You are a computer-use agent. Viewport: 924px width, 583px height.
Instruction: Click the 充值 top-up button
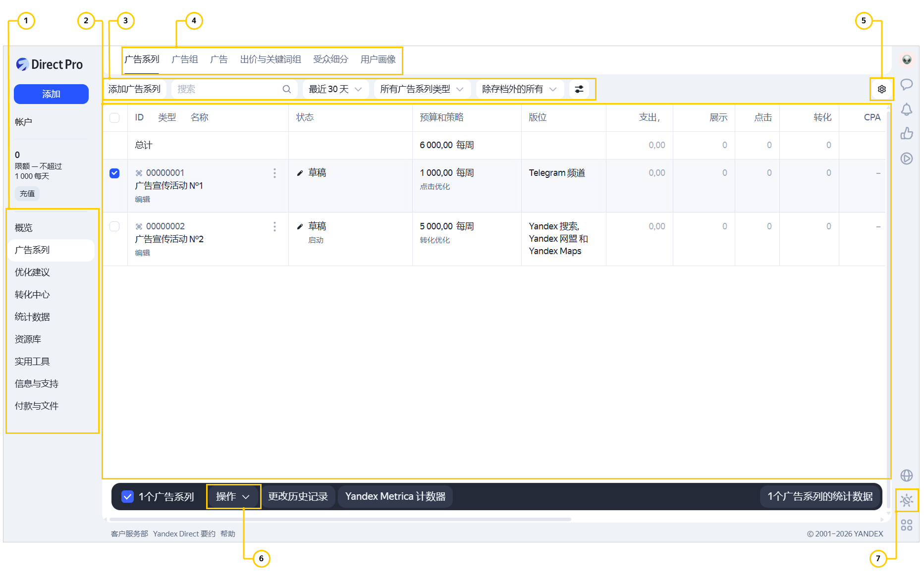point(27,194)
